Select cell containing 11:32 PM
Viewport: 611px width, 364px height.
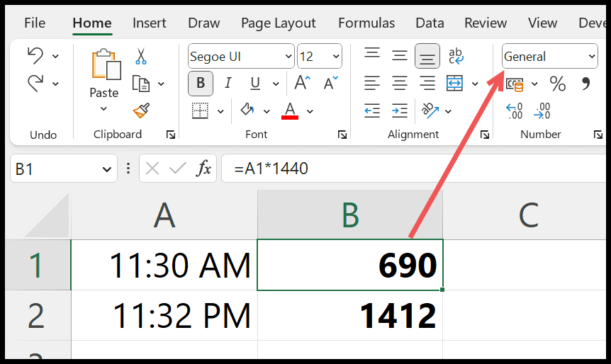[x=164, y=315]
